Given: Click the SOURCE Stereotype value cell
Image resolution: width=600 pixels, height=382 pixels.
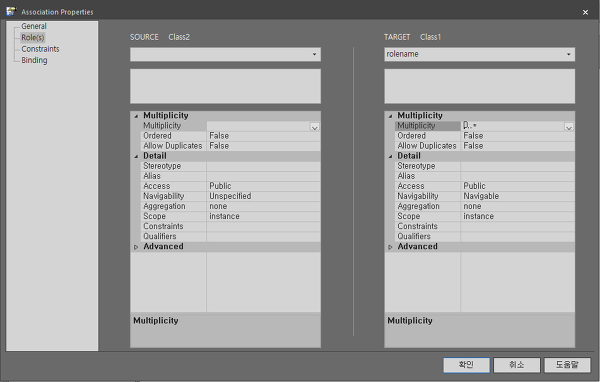Looking at the screenshot, I should click(263, 166).
